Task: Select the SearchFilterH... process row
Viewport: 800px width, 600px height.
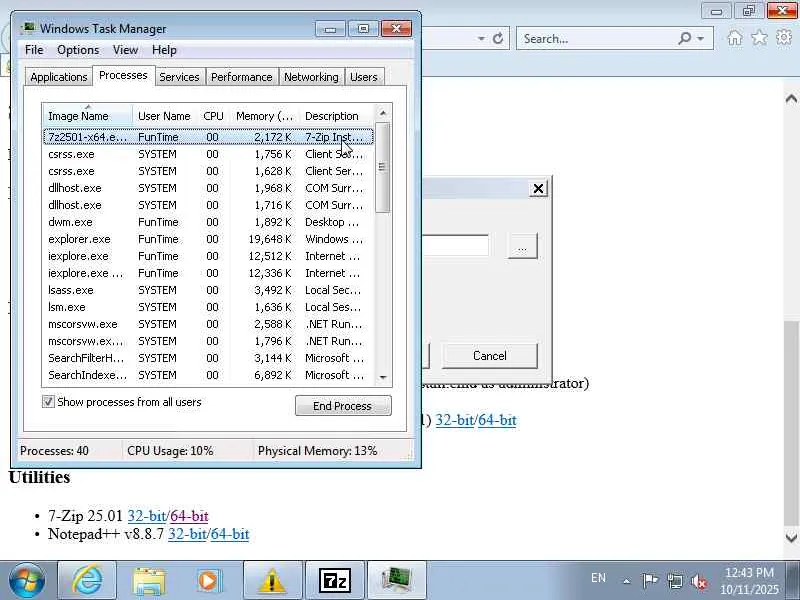Action: [x=208, y=358]
